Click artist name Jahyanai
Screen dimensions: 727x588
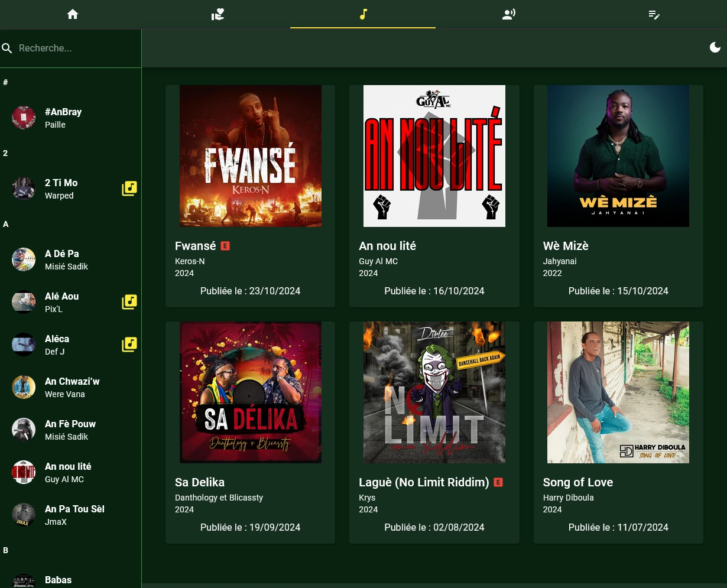tap(560, 261)
